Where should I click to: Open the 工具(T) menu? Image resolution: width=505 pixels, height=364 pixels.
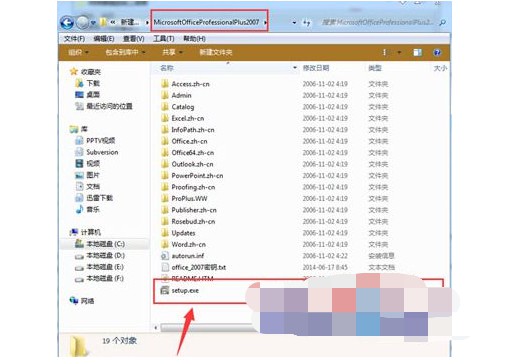pyautogui.click(x=164, y=39)
